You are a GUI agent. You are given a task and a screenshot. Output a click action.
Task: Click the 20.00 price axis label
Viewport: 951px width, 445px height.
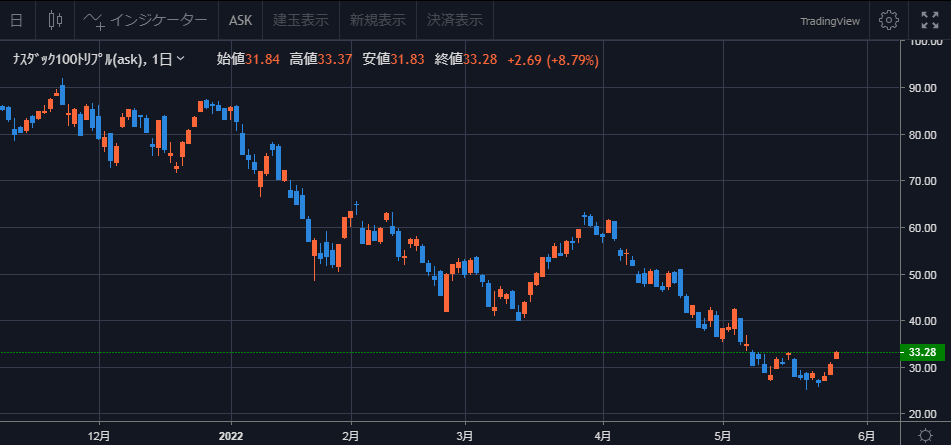(x=923, y=414)
